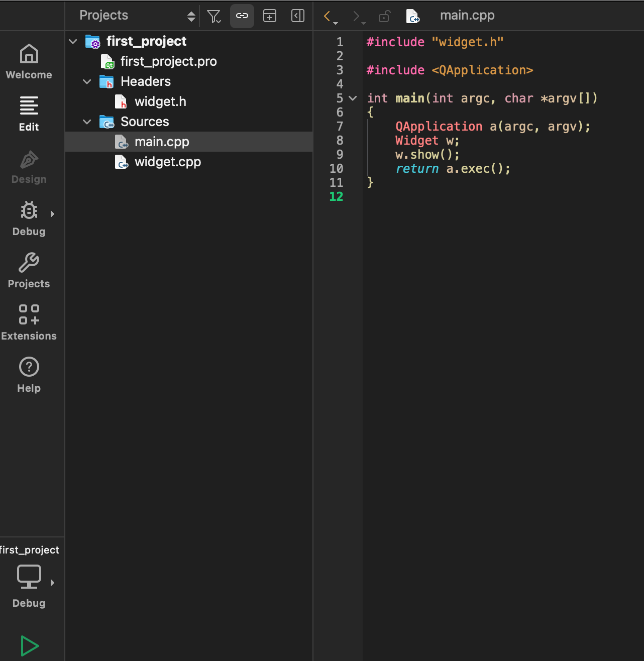Open main.cpp in the project tree
Viewport: 644px width, 661px height.
pos(162,142)
